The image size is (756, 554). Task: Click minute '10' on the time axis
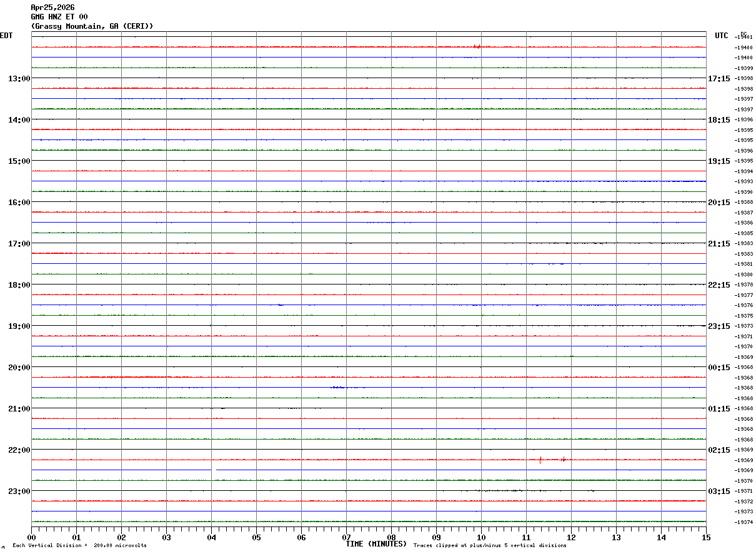coord(481,537)
